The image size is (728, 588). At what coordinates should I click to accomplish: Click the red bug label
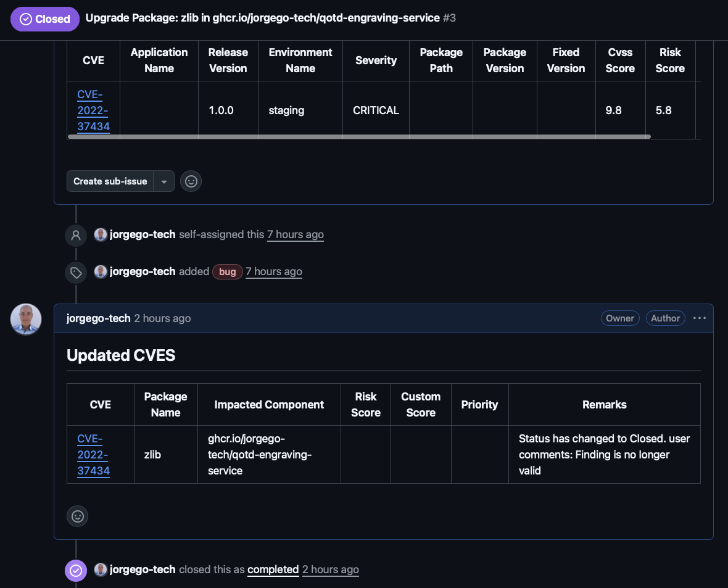227,272
